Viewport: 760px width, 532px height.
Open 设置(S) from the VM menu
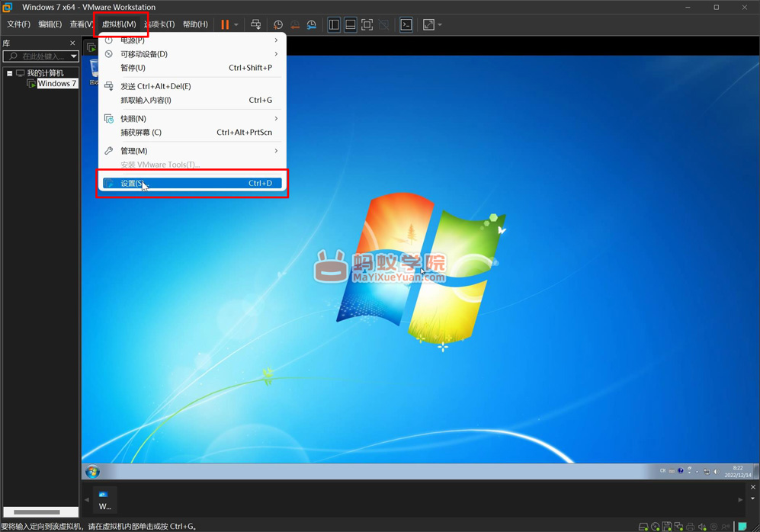tap(192, 183)
